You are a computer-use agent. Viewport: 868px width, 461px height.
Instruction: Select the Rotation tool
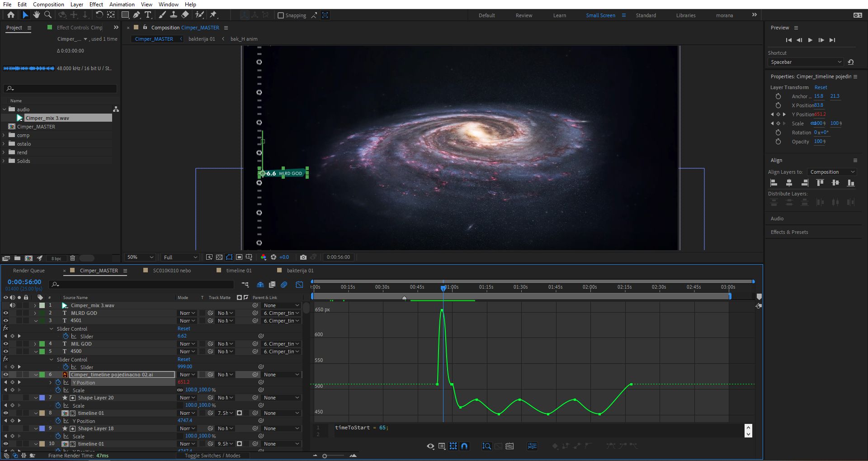99,15
